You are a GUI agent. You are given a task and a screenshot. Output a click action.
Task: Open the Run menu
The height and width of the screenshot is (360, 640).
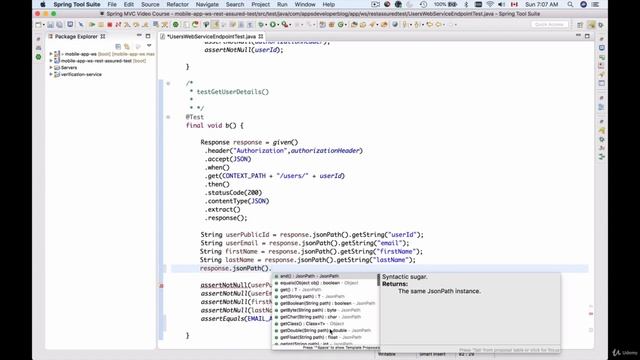click(282, 4)
